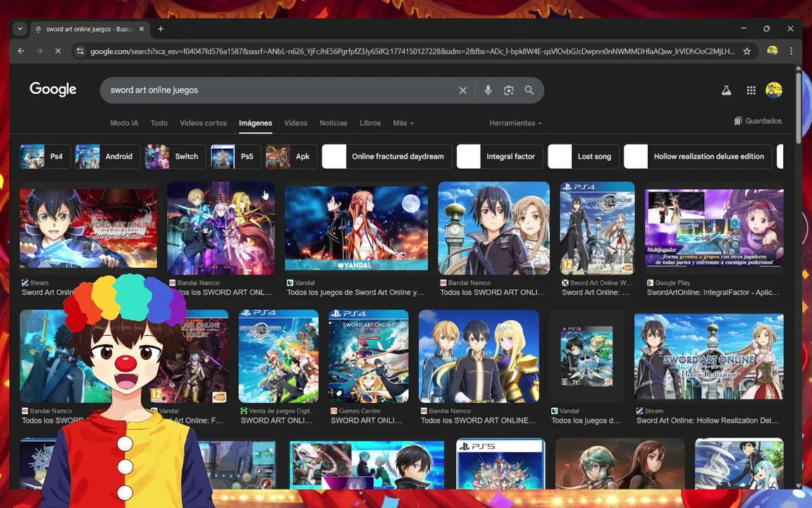The width and height of the screenshot is (812, 508).
Task: Open Bandai Namco three characters image
Action: tap(479, 356)
